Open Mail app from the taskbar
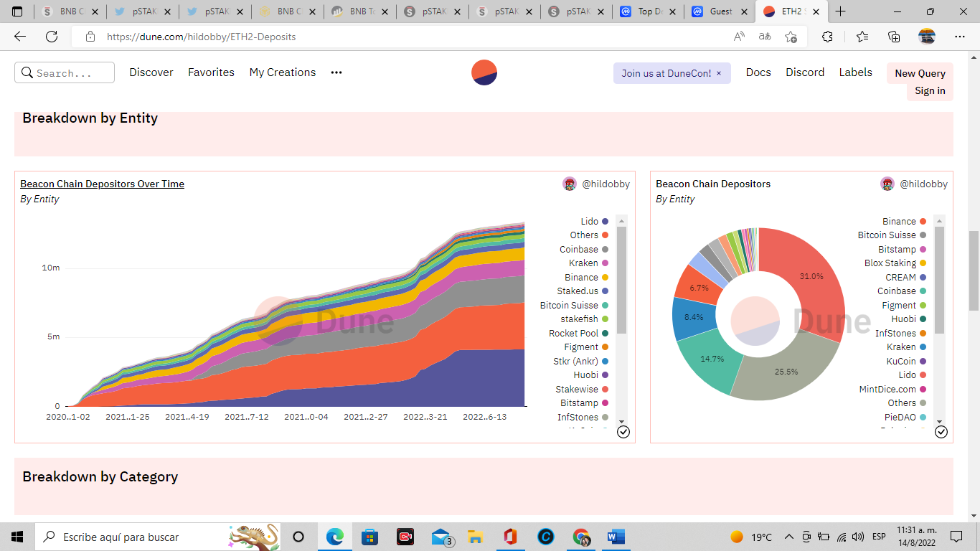This screenshot has height=551, width=980. point(441,537)
